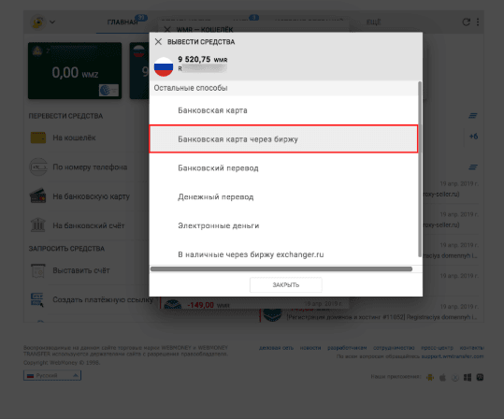Expand the profile avatar dropdown arrow

click(52, 22)
